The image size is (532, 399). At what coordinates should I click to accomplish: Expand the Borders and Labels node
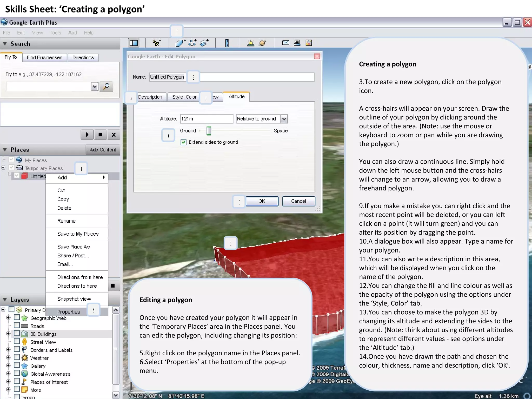coord(8,349)
